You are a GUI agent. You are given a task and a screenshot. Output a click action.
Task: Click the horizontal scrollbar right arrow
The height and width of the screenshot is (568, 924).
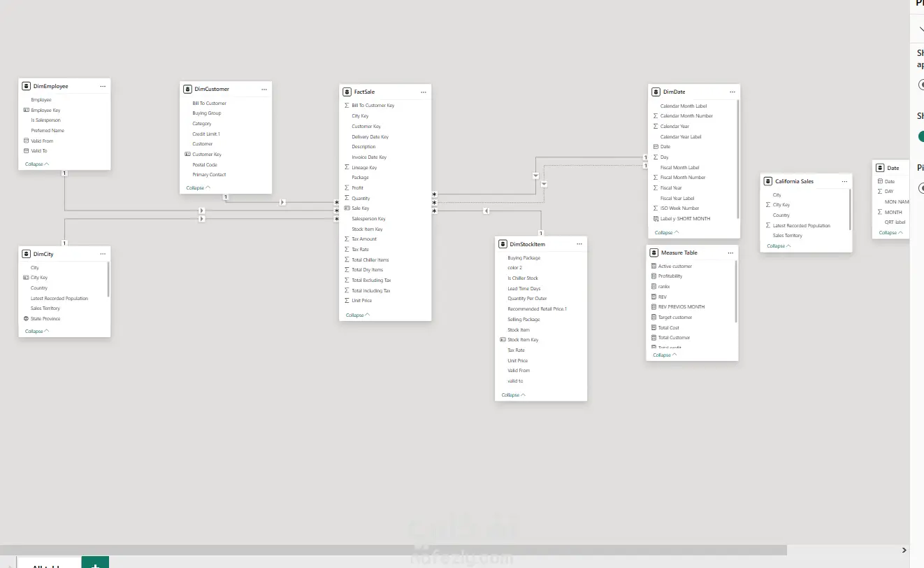coord(904,550)
